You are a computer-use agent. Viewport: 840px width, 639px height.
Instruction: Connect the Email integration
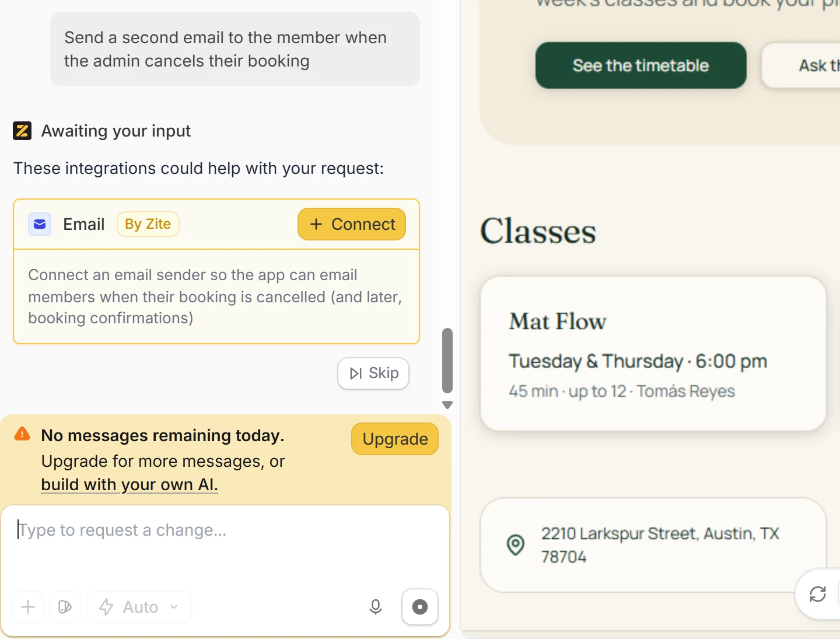click(x=352, y=224)
